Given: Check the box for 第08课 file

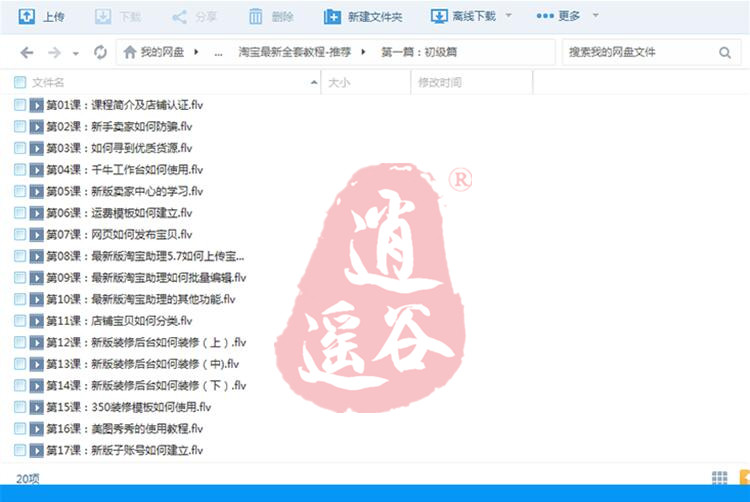Looking at the screenshot, I should (20, 256).
